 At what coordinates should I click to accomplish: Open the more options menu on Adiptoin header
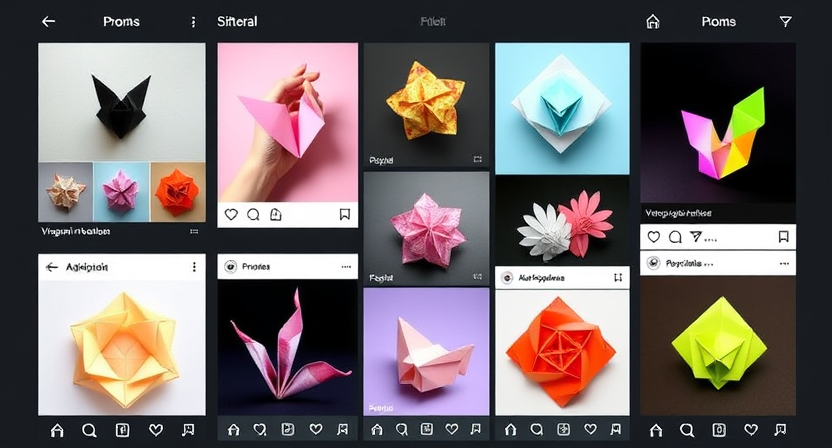pos(193,267)
